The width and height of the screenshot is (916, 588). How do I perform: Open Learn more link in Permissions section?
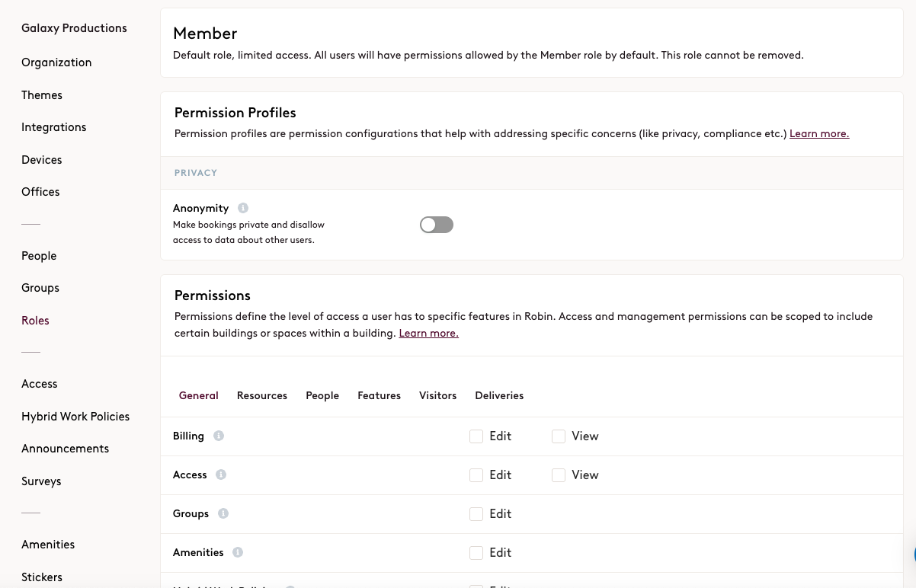pyautogui.click(x=428, y=334)
